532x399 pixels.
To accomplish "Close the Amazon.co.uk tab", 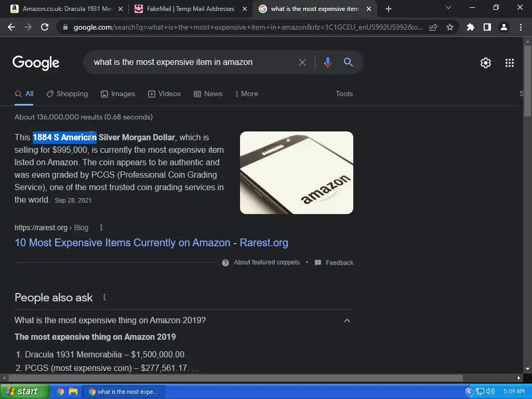I will click(121, 9).
